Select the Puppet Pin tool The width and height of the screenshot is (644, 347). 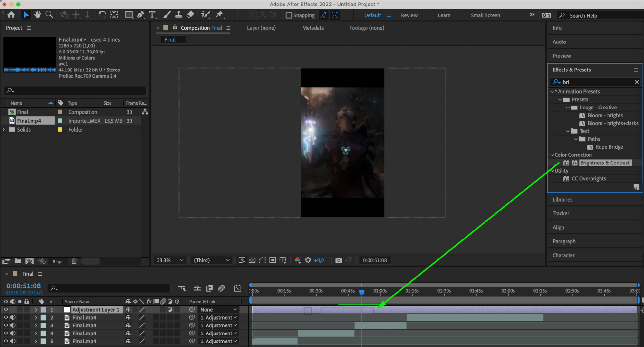pos(219,15)
